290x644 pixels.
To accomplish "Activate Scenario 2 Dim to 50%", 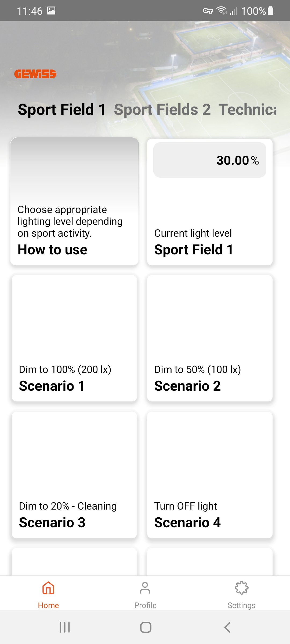I will point(210,338).
